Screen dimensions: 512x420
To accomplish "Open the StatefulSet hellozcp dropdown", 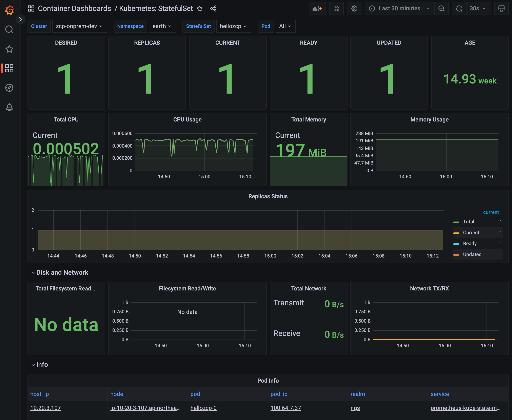I will pos(233,26).
